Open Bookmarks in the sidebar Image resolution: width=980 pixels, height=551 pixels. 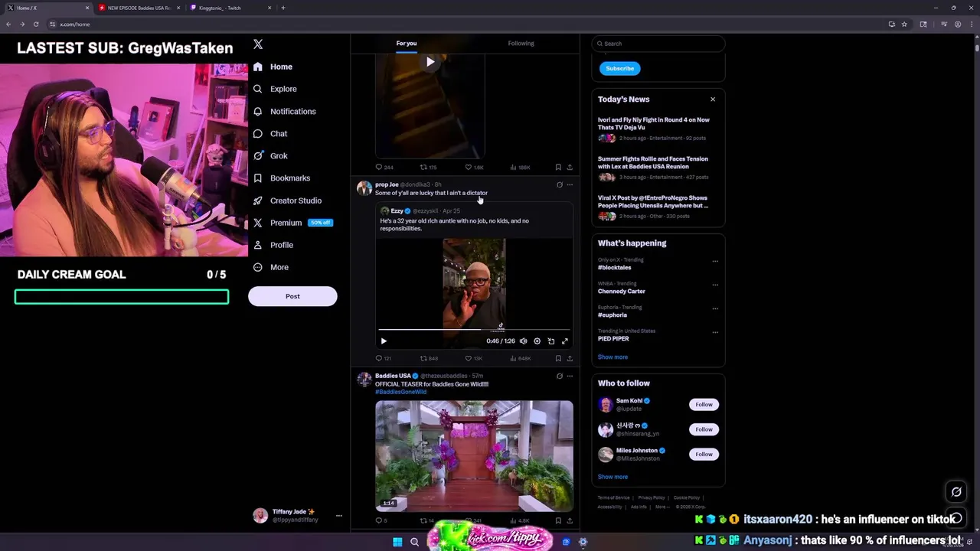point(282,178)
